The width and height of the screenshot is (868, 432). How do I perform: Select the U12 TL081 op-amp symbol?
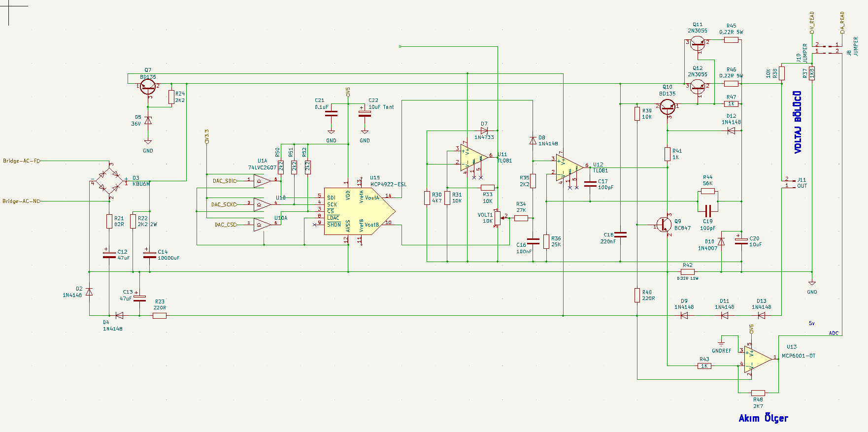click(568, 168)
